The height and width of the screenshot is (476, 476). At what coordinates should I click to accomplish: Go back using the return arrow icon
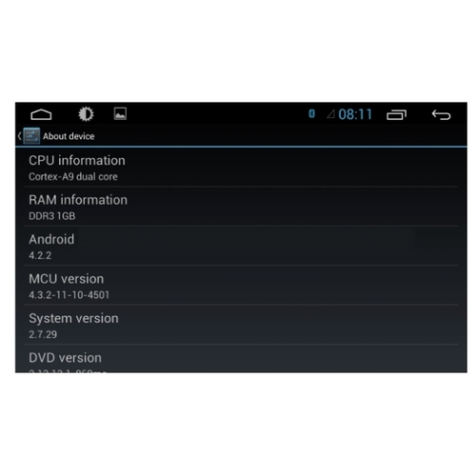pos(441,114)
